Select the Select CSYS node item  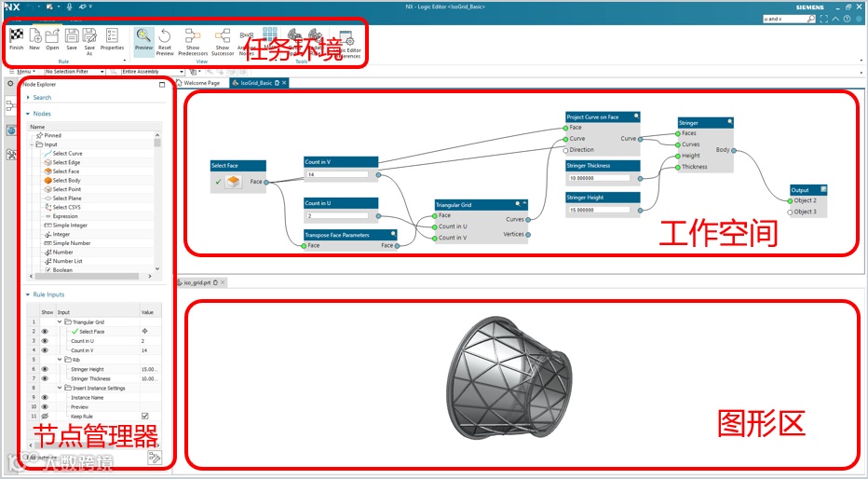pyautogui.click(x=66, y=207)
